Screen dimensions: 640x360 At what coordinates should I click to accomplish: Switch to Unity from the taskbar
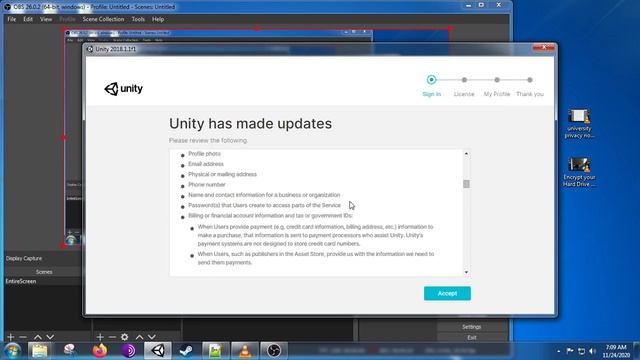[158, 351]
